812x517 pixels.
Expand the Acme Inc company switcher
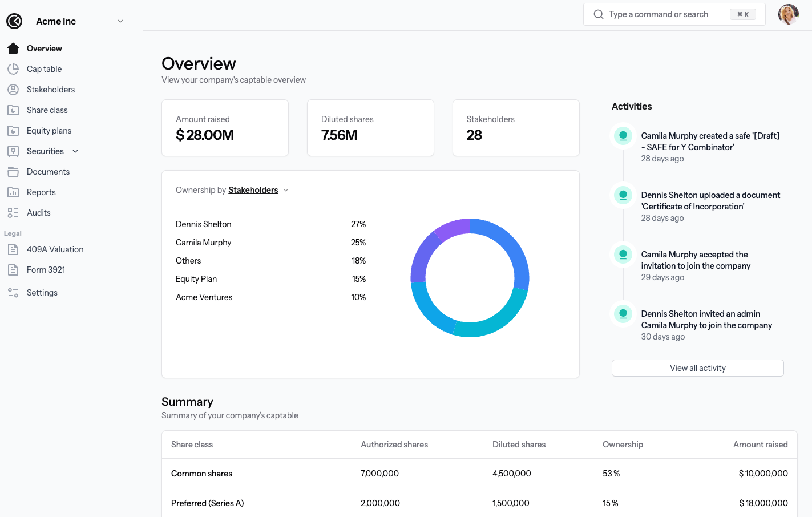(x=120, y=21)
